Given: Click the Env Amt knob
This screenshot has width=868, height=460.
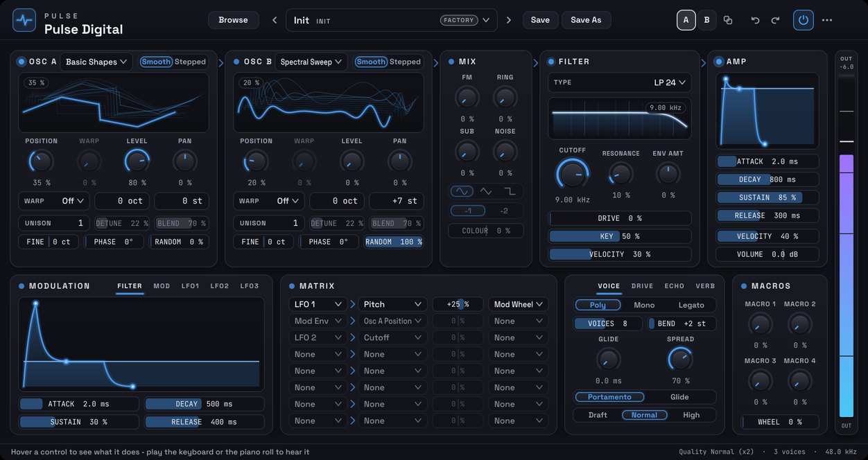Looking at the screenshot, I should pos(668,173).
